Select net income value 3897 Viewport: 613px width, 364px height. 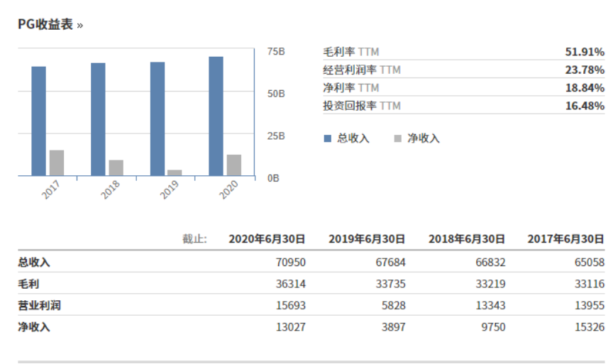(x=394, y=327)
